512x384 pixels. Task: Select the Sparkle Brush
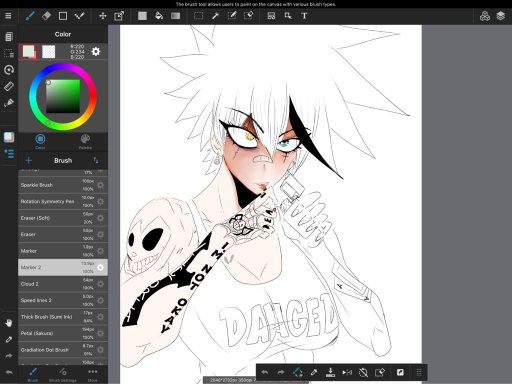pos(63,185)
